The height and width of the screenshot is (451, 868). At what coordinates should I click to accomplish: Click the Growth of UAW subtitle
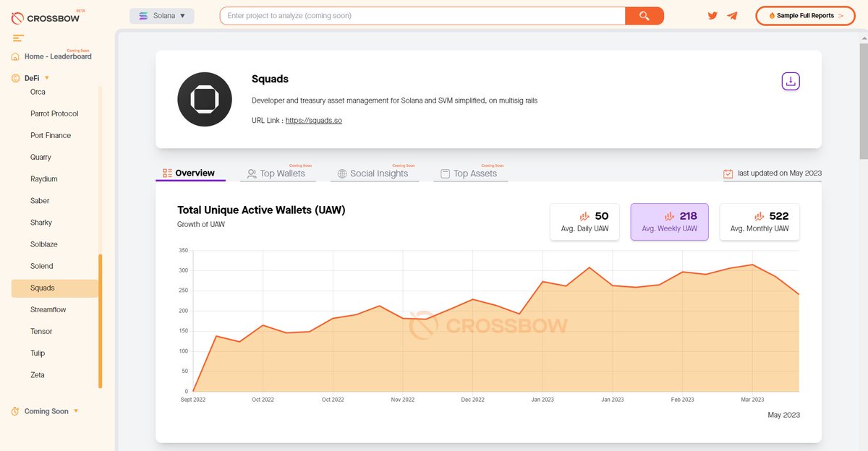201,225
